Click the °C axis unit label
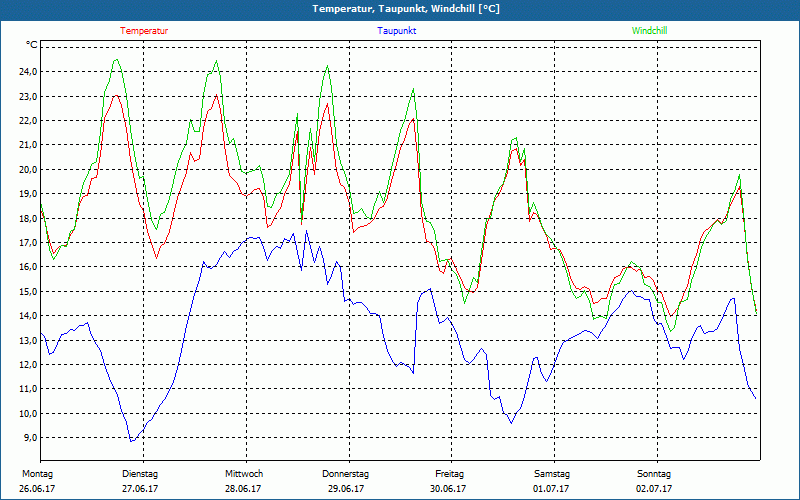 pos(31,45)
